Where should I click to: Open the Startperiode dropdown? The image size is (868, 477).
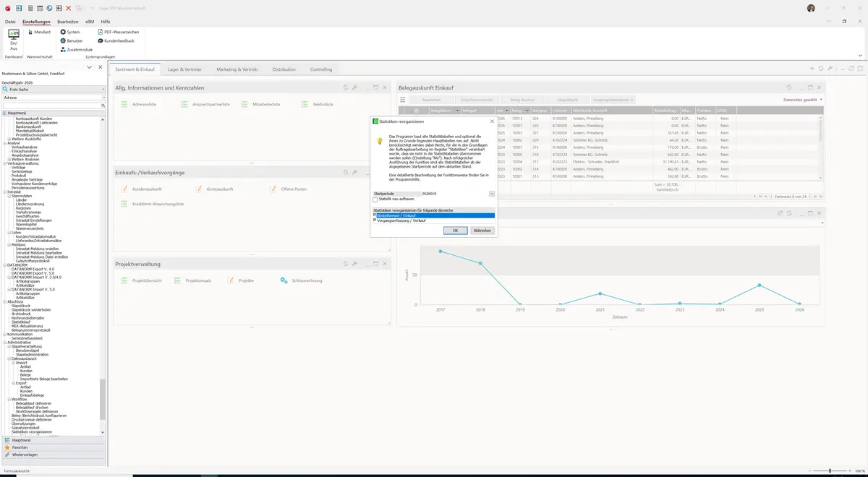pos(492,194)
